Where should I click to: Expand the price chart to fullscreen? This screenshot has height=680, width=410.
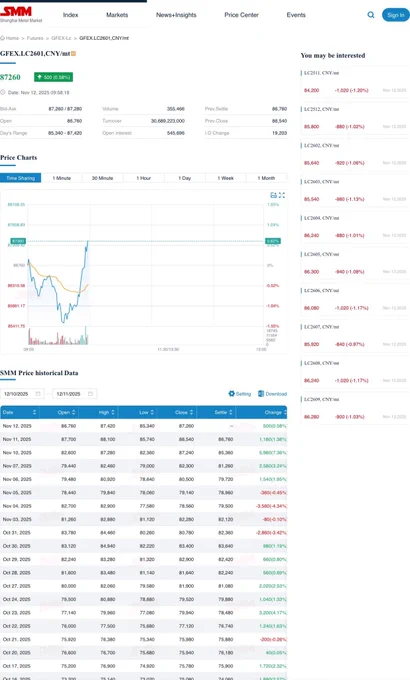tap(282, 195)
